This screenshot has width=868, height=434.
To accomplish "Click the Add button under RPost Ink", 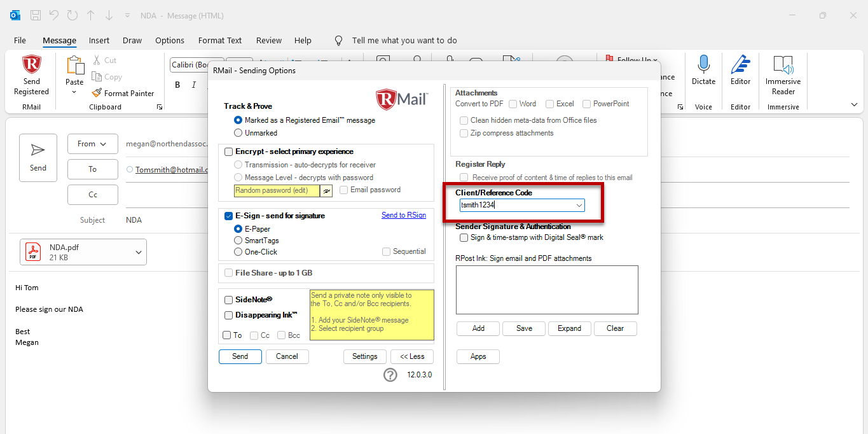I will click(x=478, y=328).
